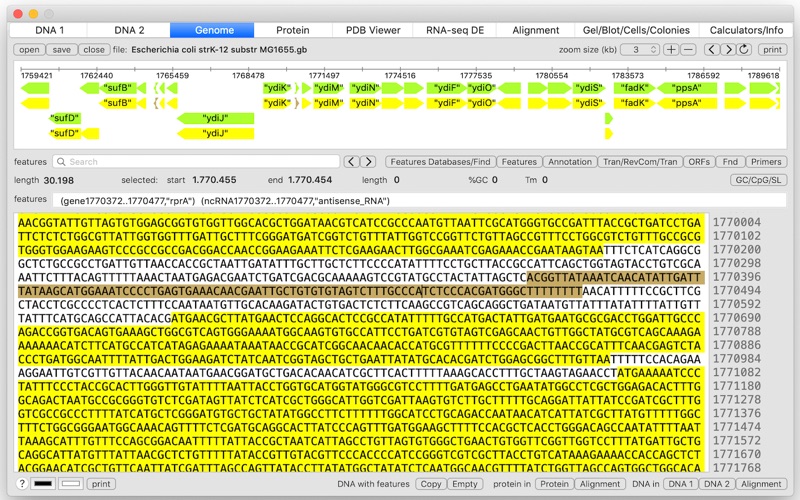The width and height of the screenshot is (800, 500).
Task: Click the GC/CpG/SL button
Action: [x=758, y=180]
